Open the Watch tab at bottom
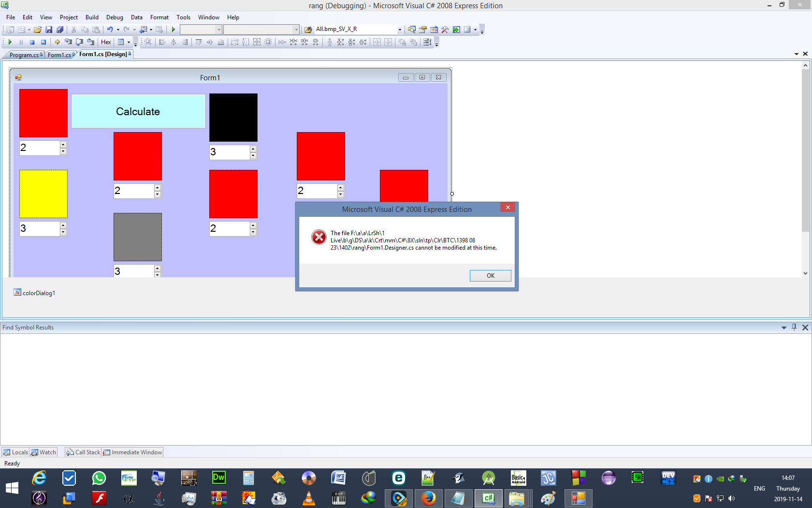 click(x=43, y=452)
